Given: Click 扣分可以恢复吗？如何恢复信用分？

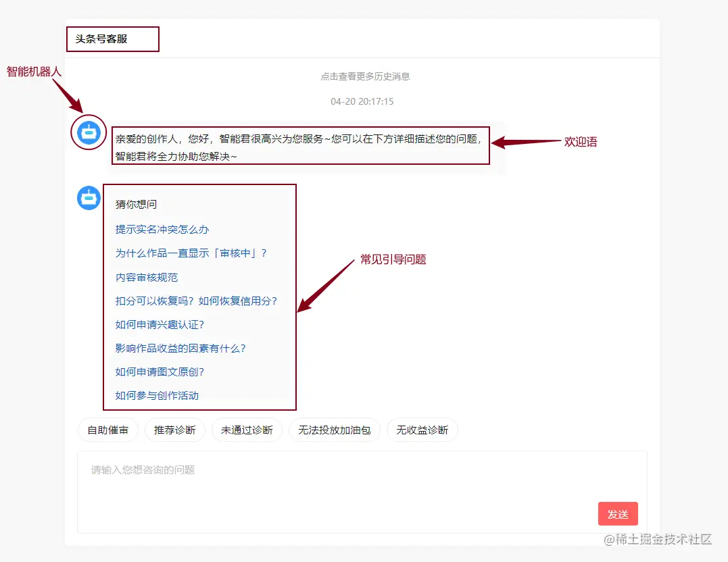Looking at the screenshot, I should [x=197, y=301].
